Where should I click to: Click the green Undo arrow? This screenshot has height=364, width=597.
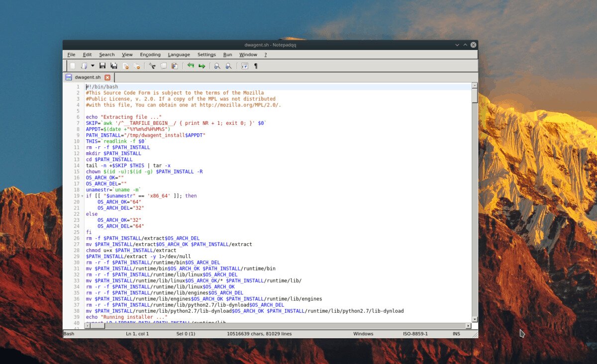pos(191,66)
